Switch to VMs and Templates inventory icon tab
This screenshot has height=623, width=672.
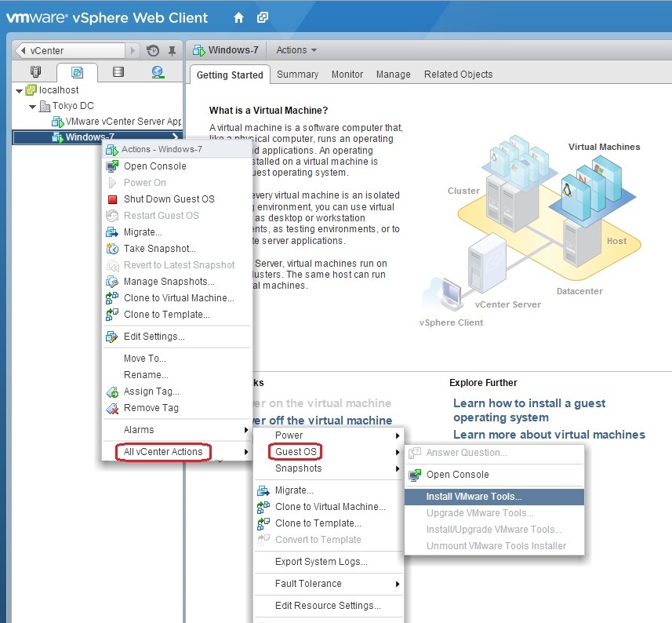click(x=77, y=72)
